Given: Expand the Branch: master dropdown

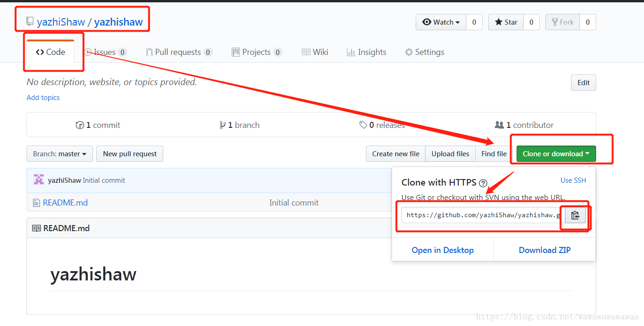Looking at the screenshot, I should (x=60, y=154).
